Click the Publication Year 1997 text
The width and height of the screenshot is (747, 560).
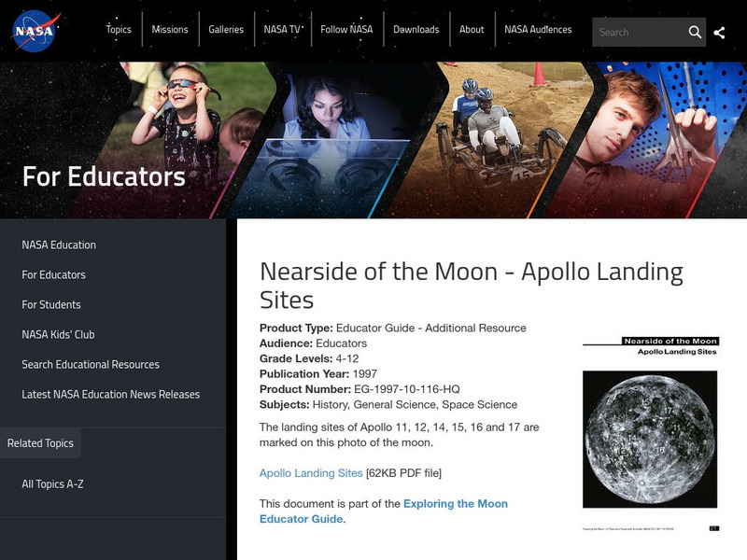318,374
